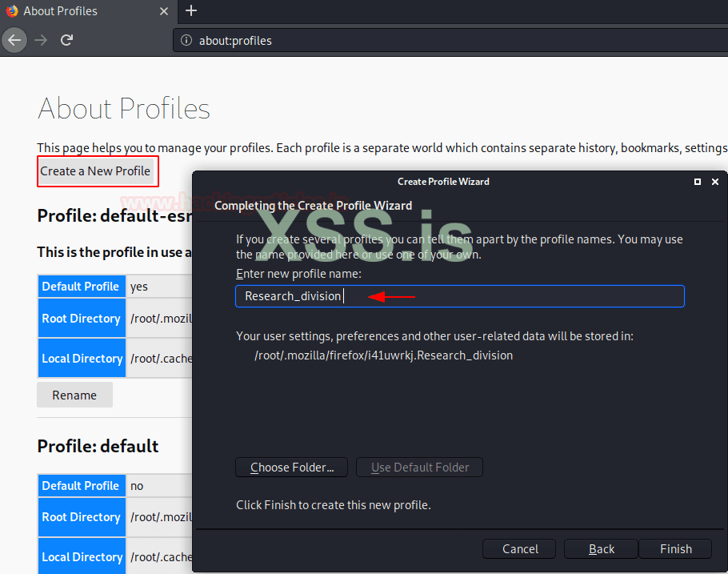Click the browser forward arrow
728x574 pixels.
click(41, 40)
